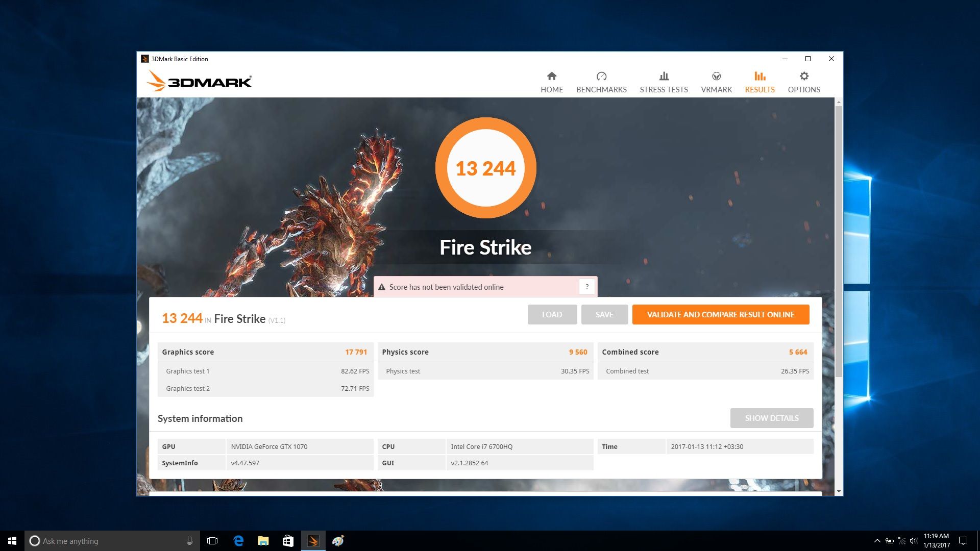Click the Windows Start button
This screenshot has width=980, height=551.
tap(12, 541)
